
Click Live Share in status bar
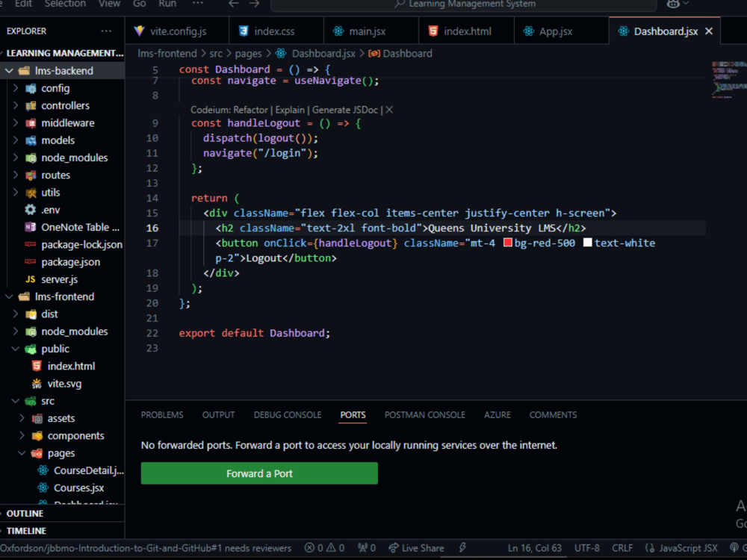[x=416, y=548]
